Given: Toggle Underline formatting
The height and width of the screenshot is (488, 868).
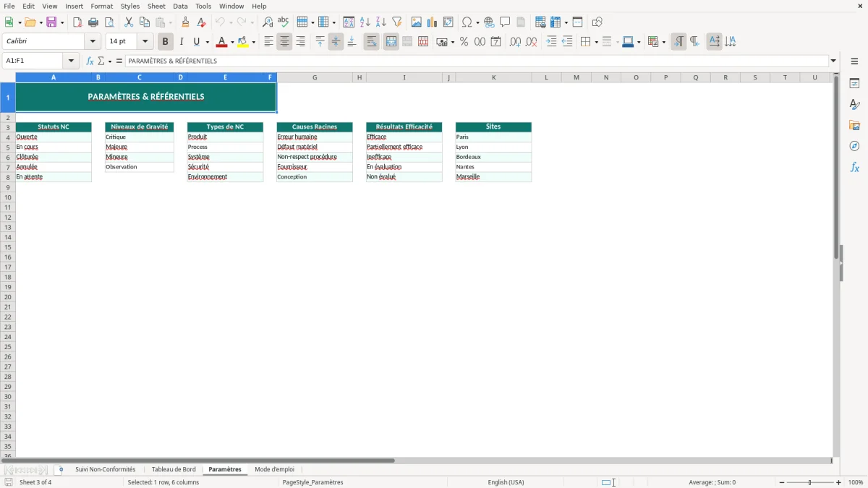Looking at the screenshot, I should (196, 42).
